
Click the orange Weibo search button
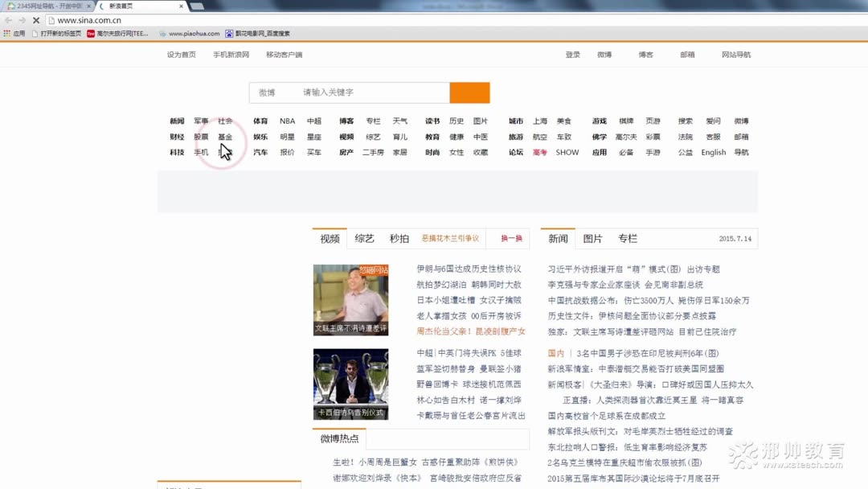[x=470, y=92]
